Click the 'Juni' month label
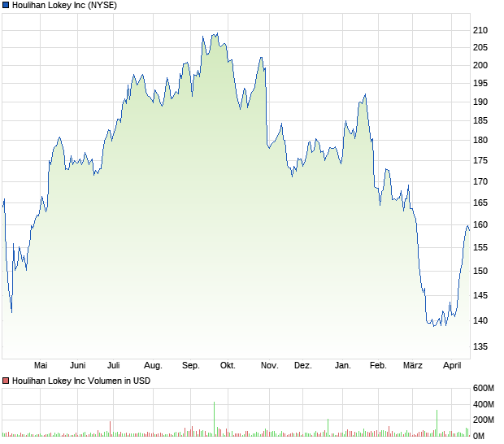The height and width of the screenshot is (444, 504). point(78,366)
